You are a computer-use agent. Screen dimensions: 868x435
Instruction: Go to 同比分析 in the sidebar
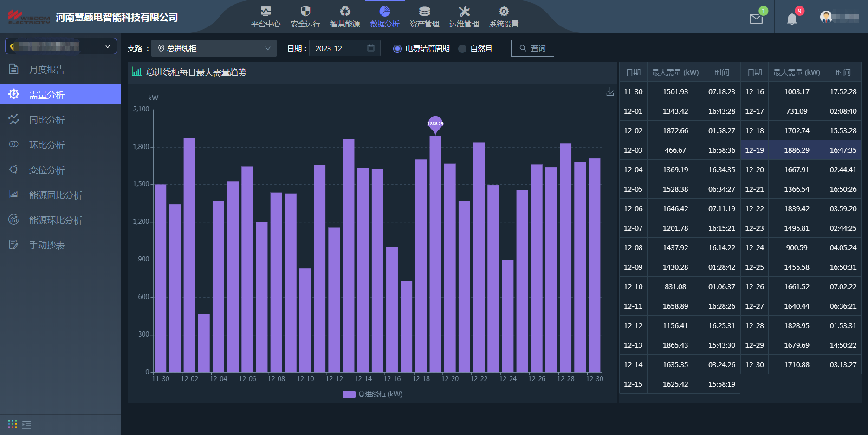click(x=47, y=120)
